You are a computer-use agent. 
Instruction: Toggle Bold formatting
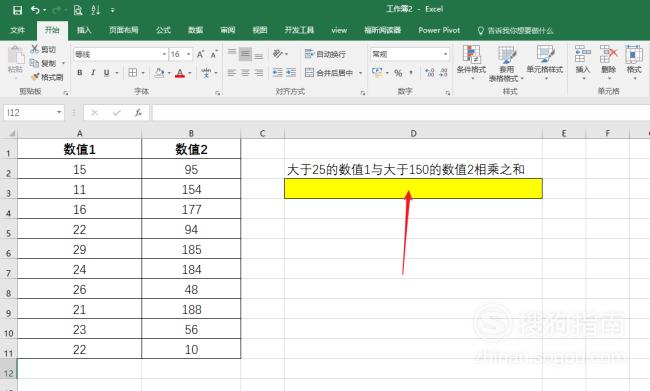point(80,73)
